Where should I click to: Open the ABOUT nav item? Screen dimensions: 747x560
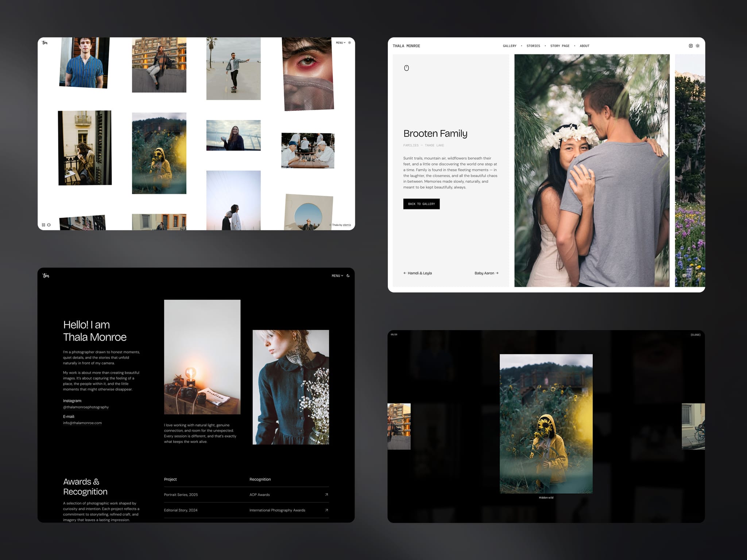pyautogui.click(x=584, y=46)
